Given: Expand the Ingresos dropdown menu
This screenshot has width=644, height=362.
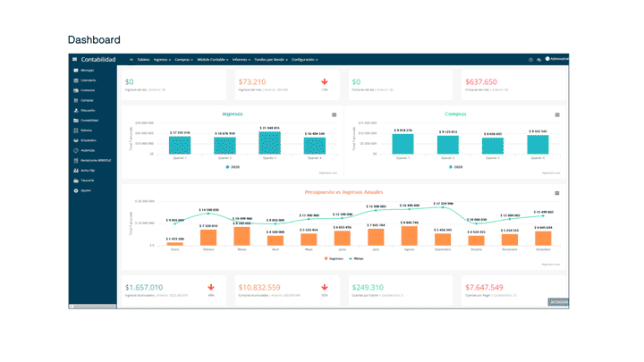Looking at the screenshot, I should (x=162, y=60).
